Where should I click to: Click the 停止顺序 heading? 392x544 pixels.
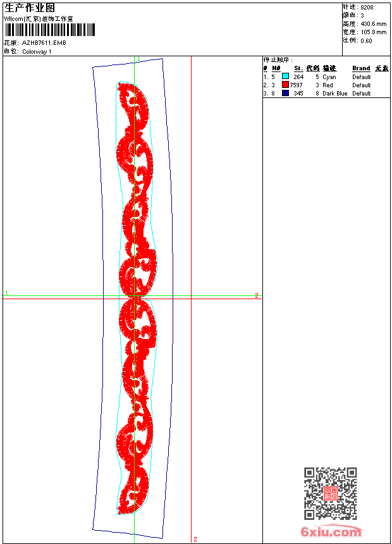pyautogui.click(x=278, y=60)
